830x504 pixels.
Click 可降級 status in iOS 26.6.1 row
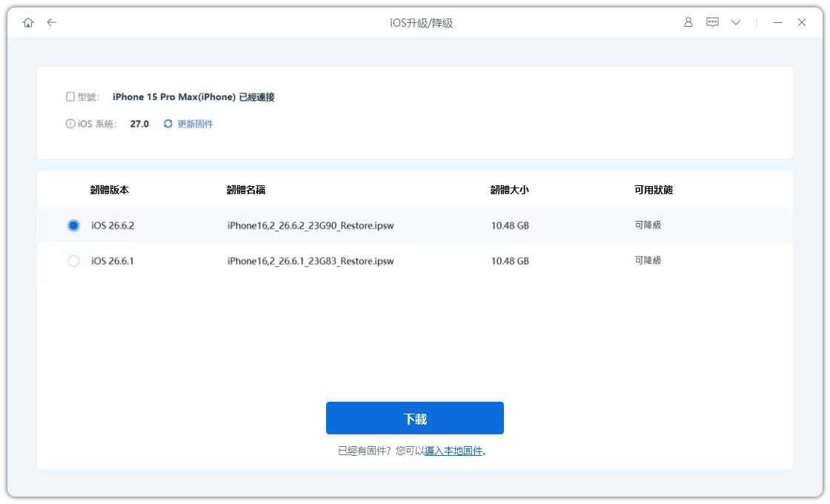(648, 260)
